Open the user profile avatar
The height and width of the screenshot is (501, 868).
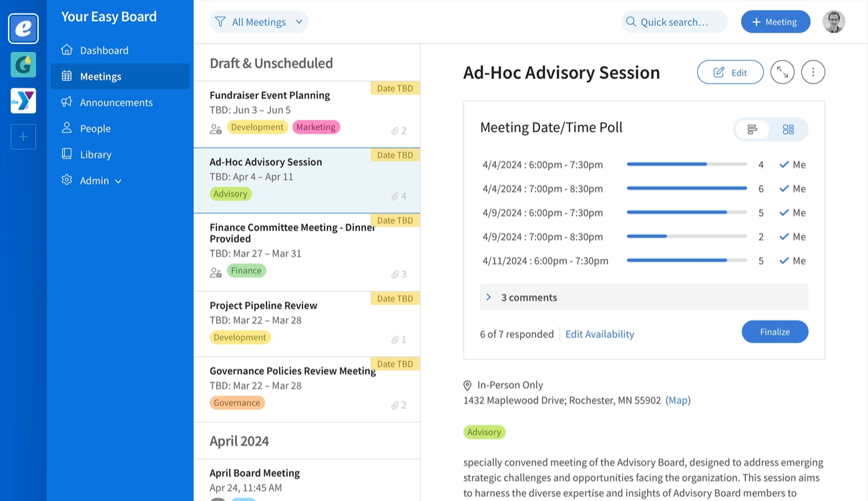(x=834, y=22)
